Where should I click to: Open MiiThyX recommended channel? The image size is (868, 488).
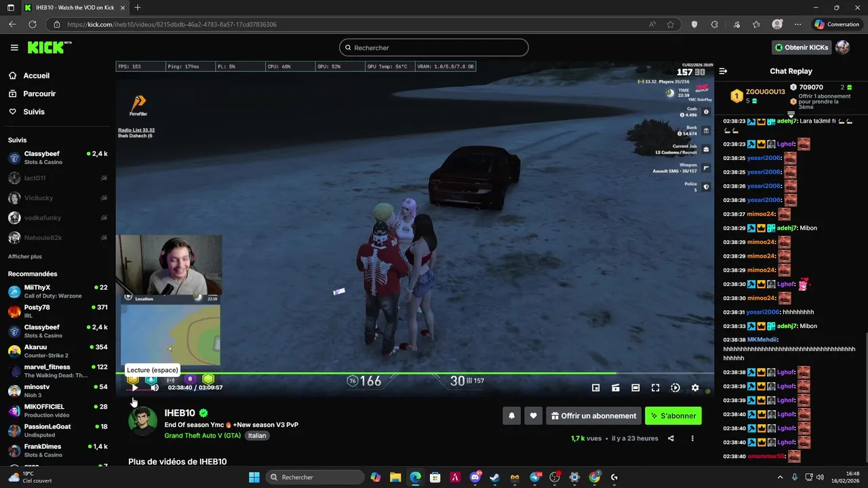tap(58, 291)
